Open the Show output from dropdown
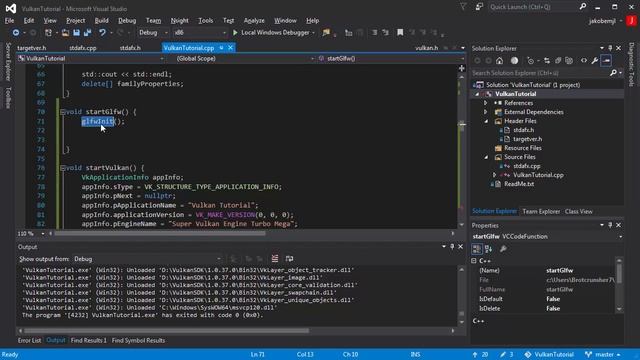Image resolution: width=640 pixels, height=360 pixels. pyautogui.click(x=147, y=259)
